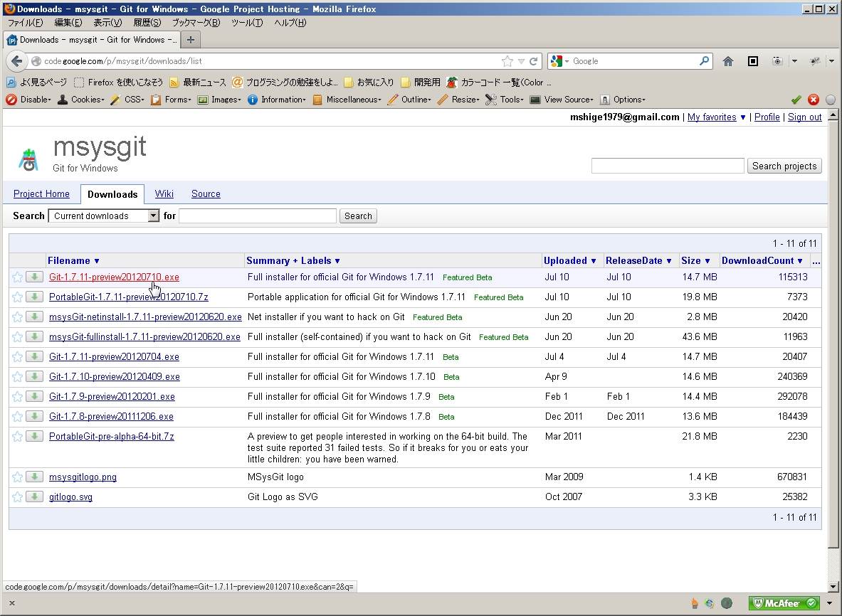Viewport: 842px width, 616px height.
Task: Click green download icon for Git-1.7.11-preview20120710.exe
Action: [x=34, y=277]
